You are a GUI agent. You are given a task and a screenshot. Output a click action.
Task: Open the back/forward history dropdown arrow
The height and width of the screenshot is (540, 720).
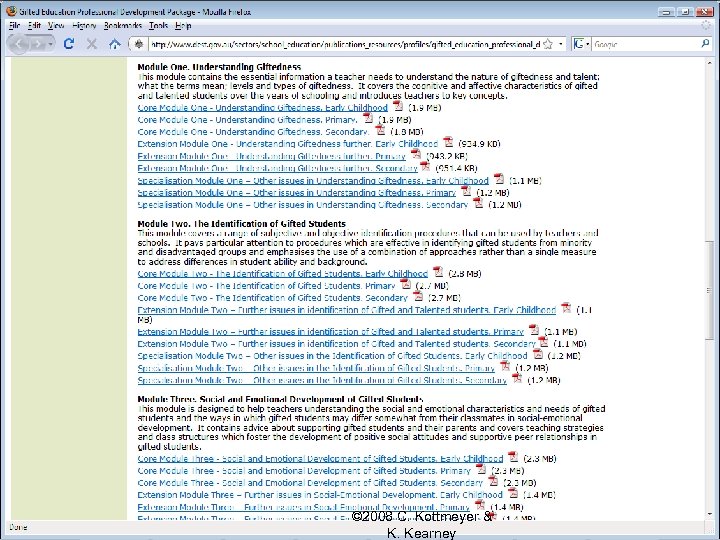[x=51, y=44]
